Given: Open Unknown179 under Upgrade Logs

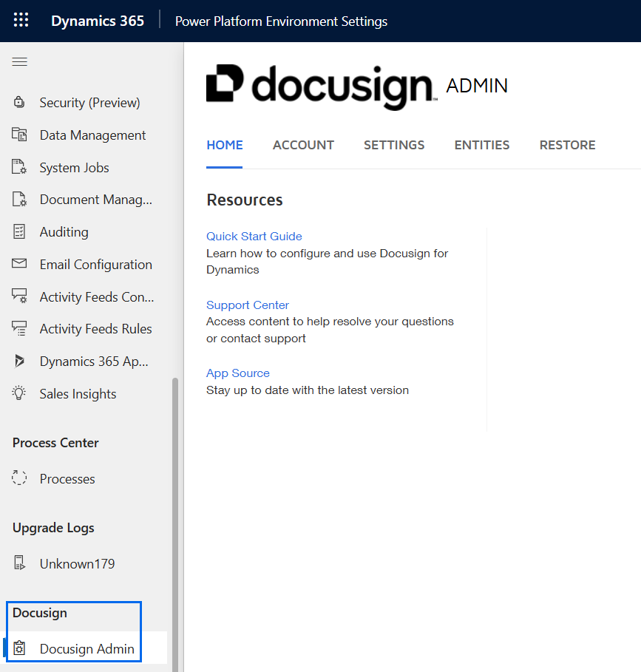Looking at the screenshot, I should coord(77,563).
